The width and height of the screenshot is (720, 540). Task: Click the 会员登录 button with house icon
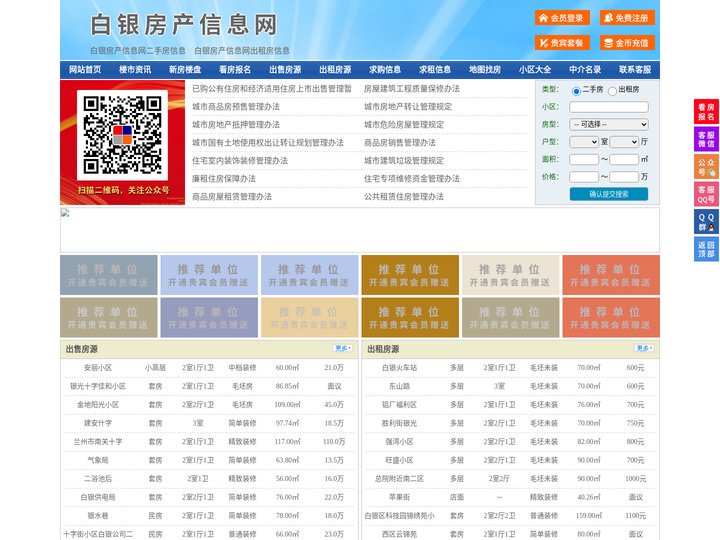click(x=562, y=18)
